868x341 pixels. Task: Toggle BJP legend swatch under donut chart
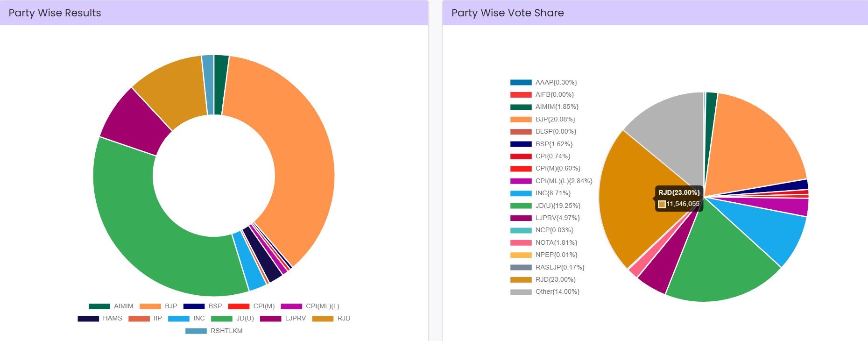(x=150, y=306)
